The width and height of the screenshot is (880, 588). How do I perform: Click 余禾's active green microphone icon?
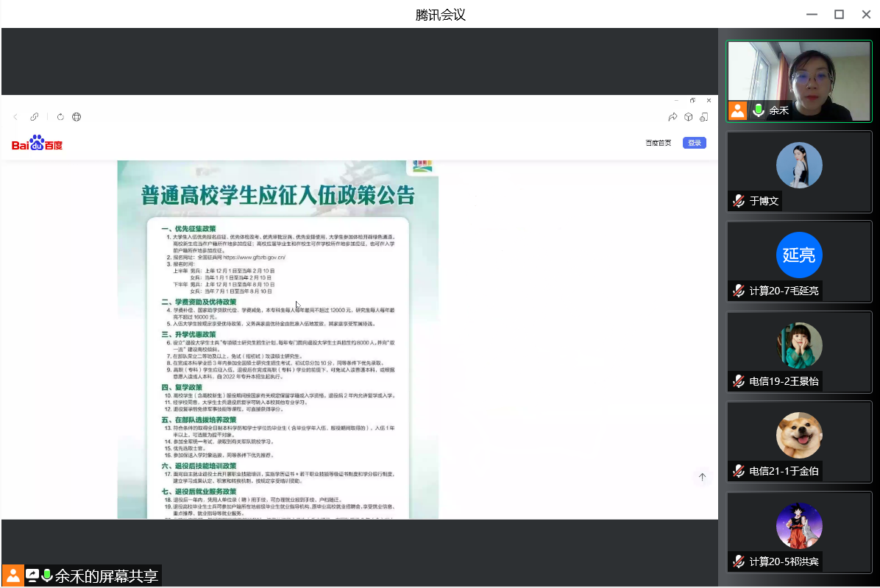tap(759, 110)
